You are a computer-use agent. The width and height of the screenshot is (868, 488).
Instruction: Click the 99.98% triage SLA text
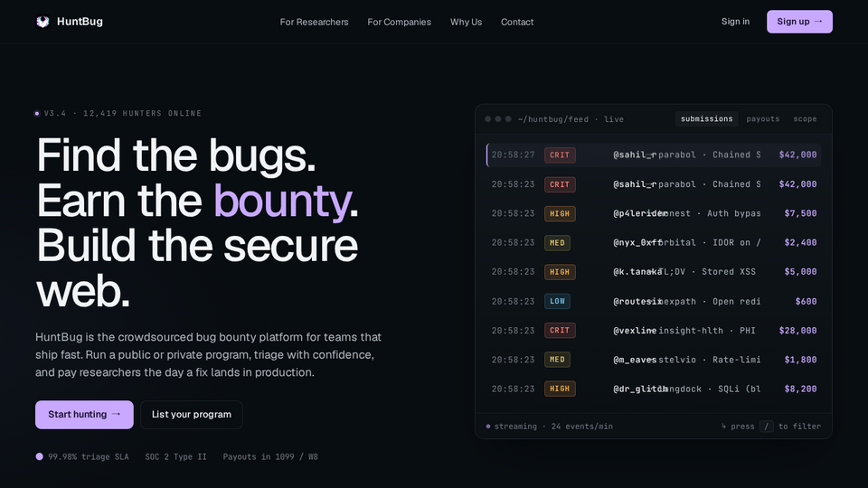(88, 457)
